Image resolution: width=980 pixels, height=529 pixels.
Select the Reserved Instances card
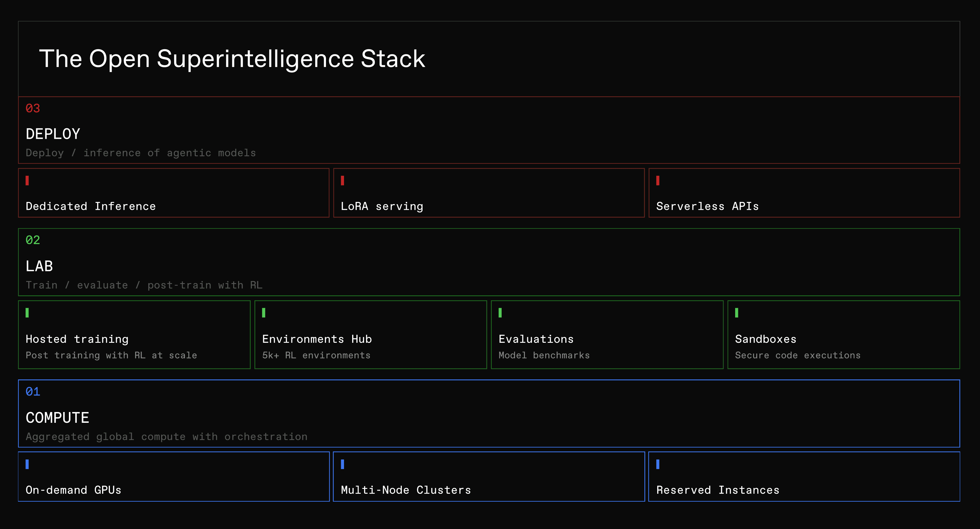804,477
